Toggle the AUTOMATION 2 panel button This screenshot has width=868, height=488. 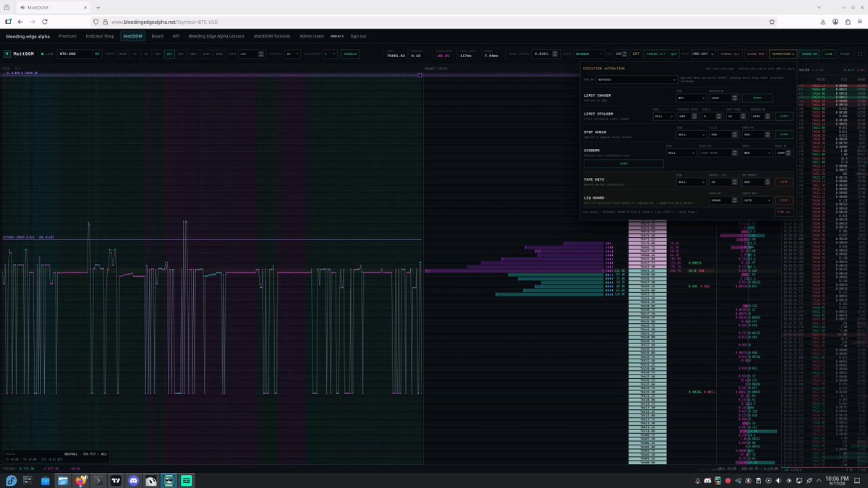coord(783,53)
